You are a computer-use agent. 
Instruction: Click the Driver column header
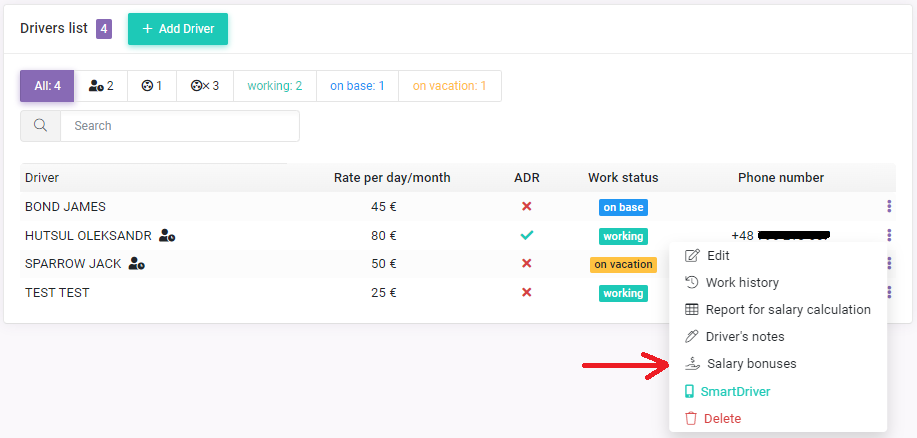(42, 178)
